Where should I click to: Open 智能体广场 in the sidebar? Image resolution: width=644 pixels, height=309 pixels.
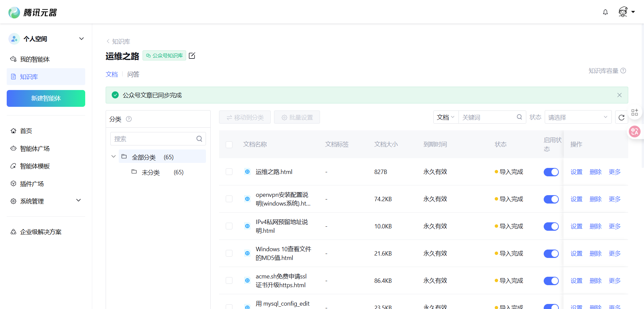(x=35, y=148)
